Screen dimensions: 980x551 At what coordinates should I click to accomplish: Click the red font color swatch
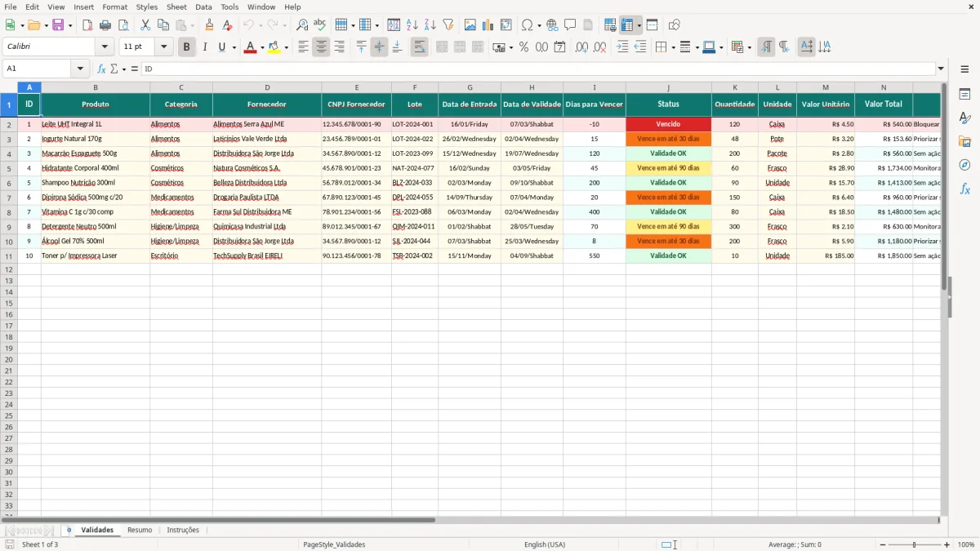coord(251,47)
